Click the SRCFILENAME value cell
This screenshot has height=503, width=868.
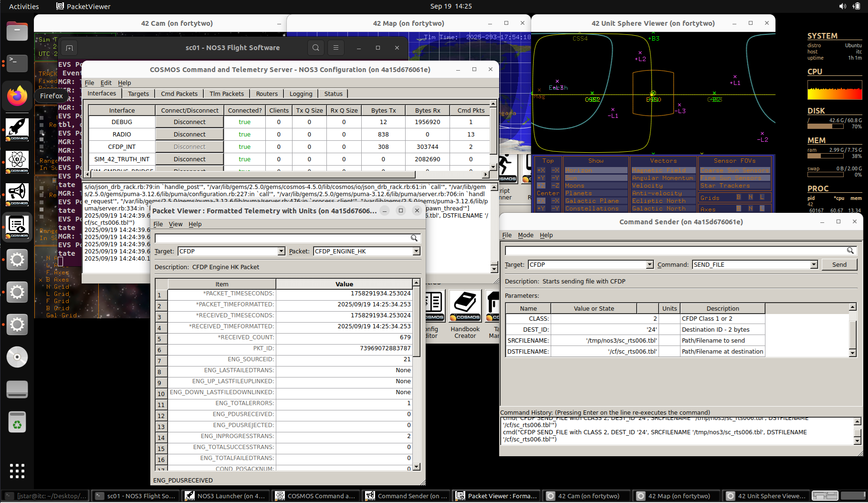tap(604, 340)
